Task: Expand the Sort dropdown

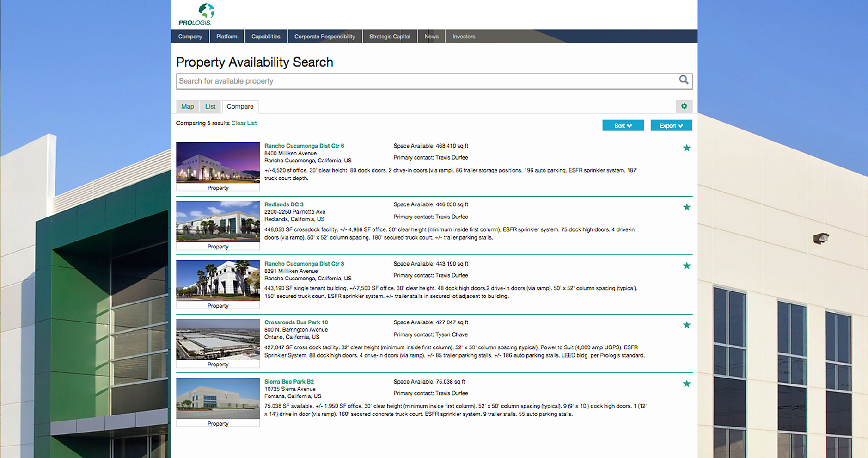Action: click(623, 125)
